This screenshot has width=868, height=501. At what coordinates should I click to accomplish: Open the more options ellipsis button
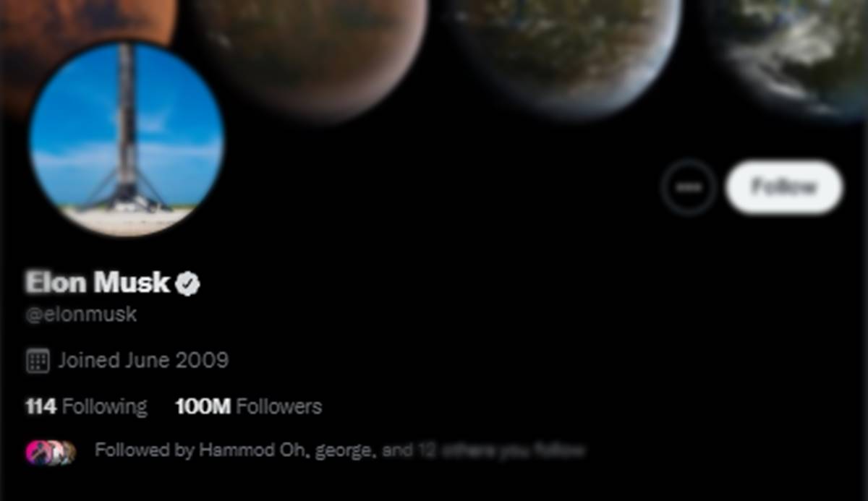[688, 187]
